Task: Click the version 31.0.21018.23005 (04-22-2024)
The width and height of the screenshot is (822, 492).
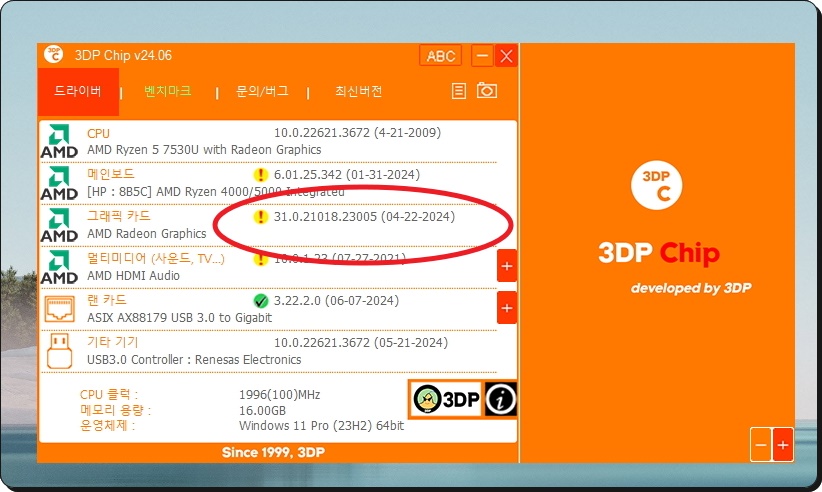Action: (364, 217)
